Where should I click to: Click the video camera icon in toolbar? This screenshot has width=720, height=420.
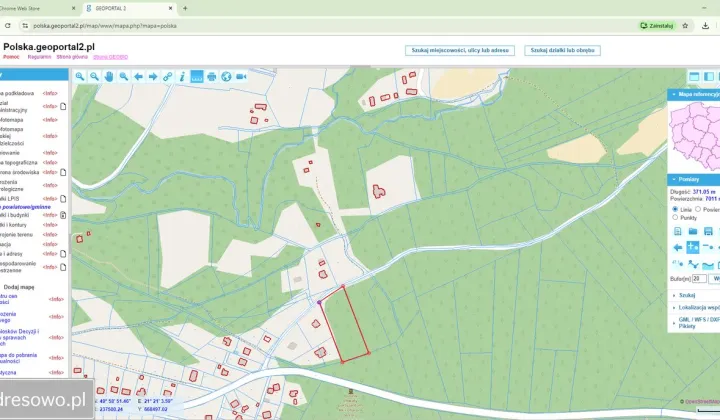click(x=241, y=77)
